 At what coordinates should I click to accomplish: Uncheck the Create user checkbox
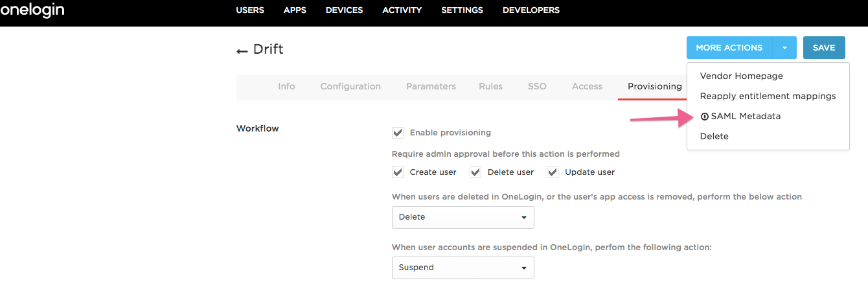pos(398,172)
